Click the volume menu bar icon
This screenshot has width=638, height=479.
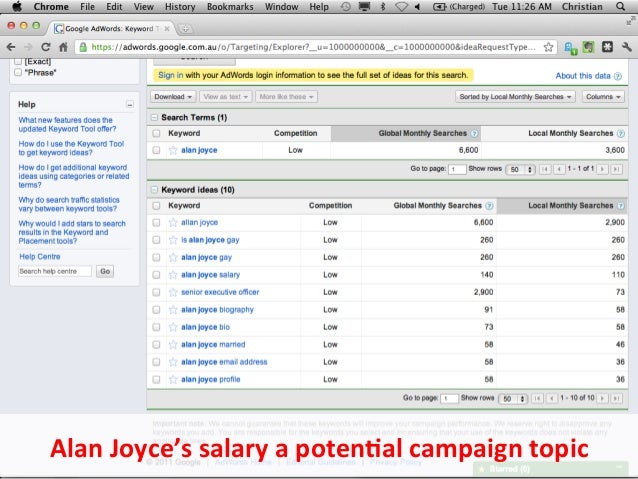coord(417,7)
